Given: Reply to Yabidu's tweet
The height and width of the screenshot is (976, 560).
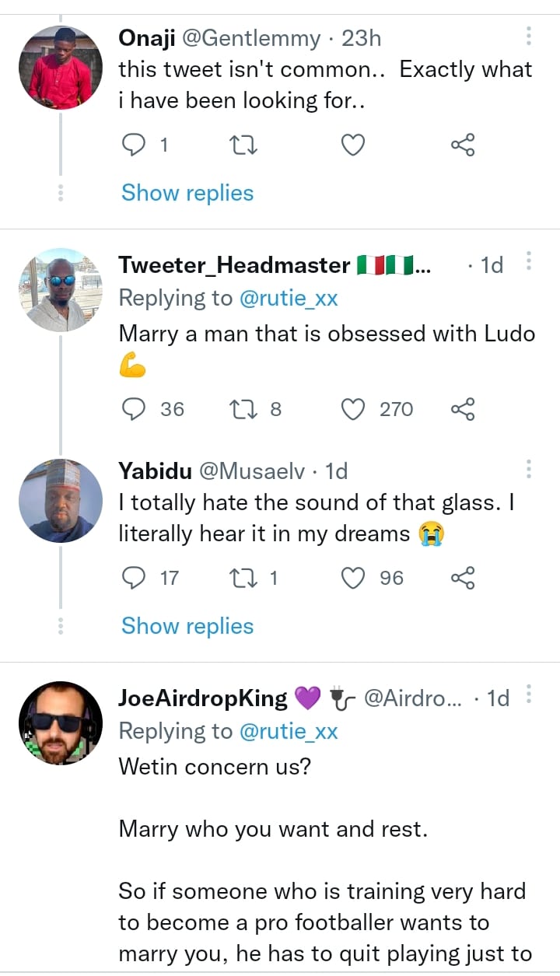Looking at the screenshot, I should (135, 578).
